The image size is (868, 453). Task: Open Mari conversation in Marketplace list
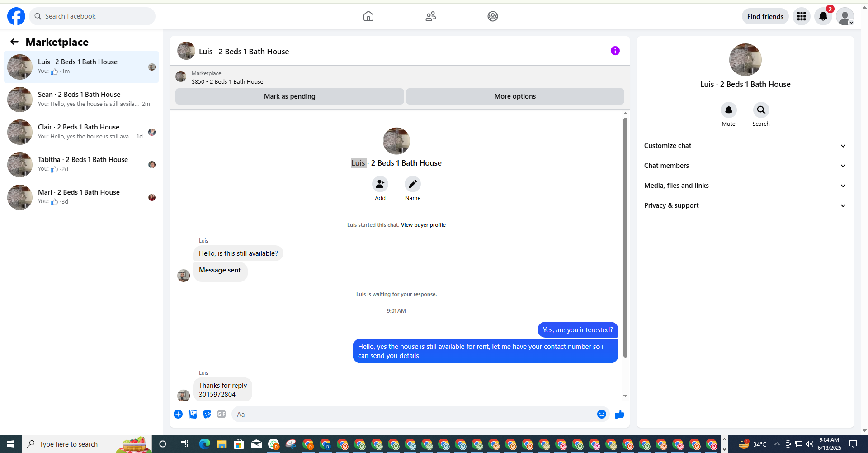point(81,197)
